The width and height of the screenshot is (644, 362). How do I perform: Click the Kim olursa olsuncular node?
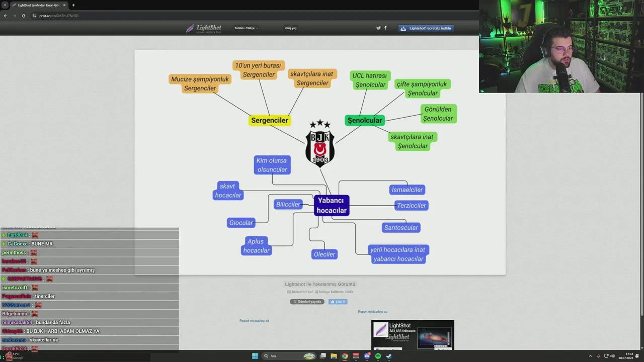272,165
